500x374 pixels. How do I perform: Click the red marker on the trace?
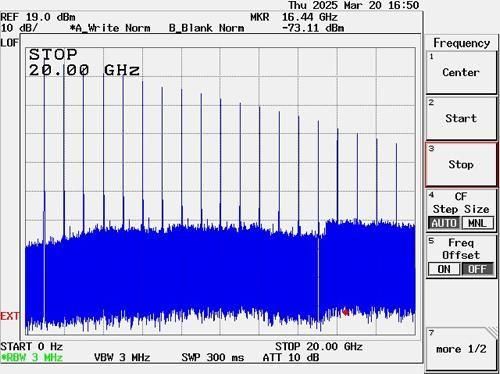pyautogui.click(x=346, y=312)
